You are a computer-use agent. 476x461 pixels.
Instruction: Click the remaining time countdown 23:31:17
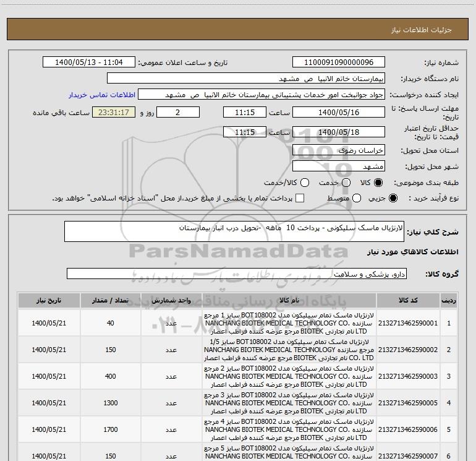[114, 112]
